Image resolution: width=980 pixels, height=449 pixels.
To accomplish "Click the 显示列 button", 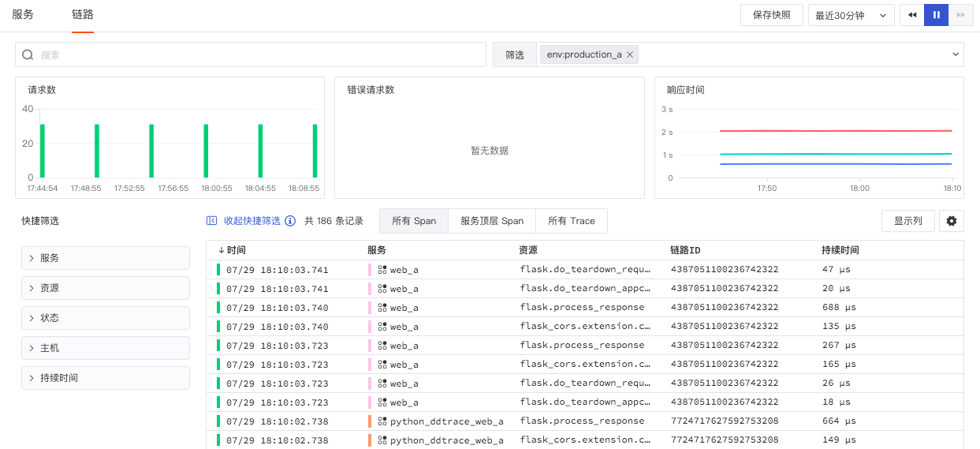I will pyautogui.click(x=908, y=221).
